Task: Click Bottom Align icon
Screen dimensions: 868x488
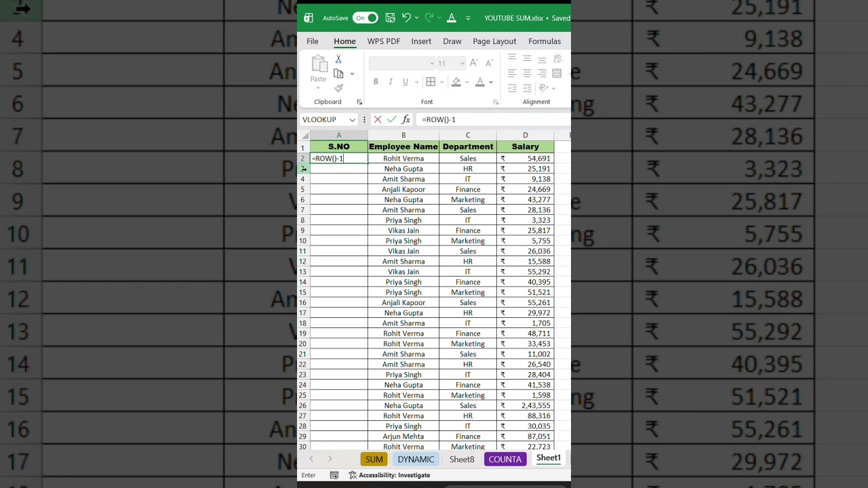Action: pyautogui.click(x=542, y=59)
